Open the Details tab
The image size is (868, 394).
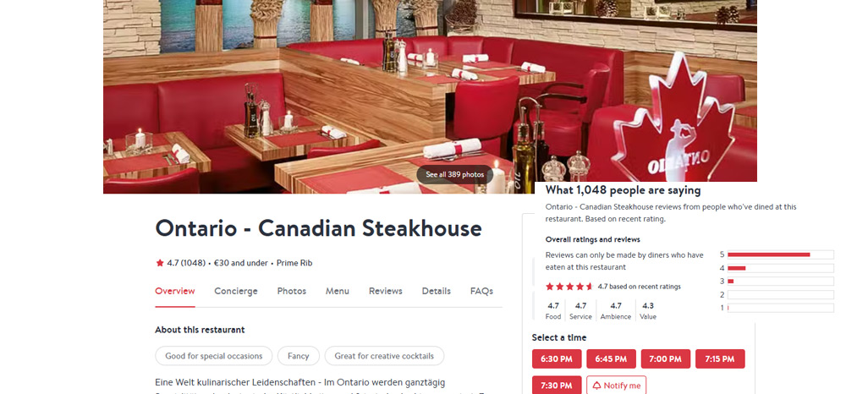(x=437, y=291)
